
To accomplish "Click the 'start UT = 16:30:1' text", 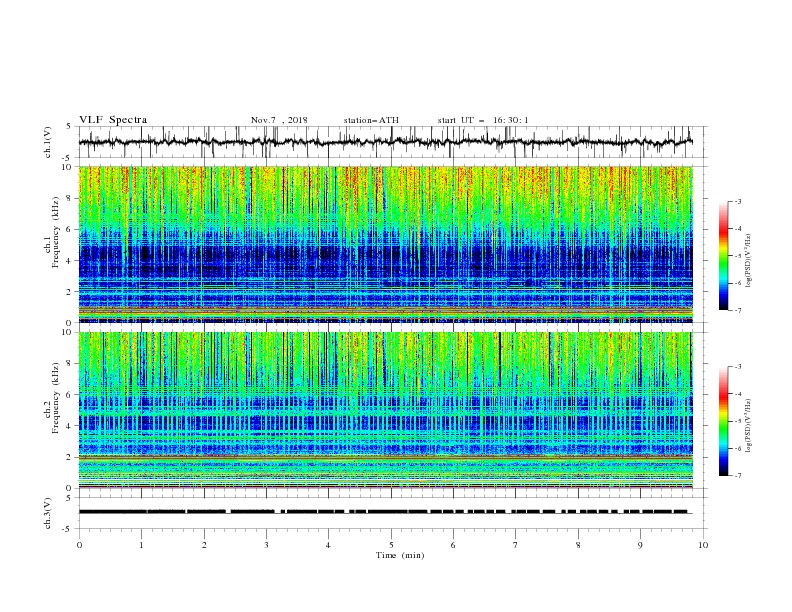I will (483, 120).
